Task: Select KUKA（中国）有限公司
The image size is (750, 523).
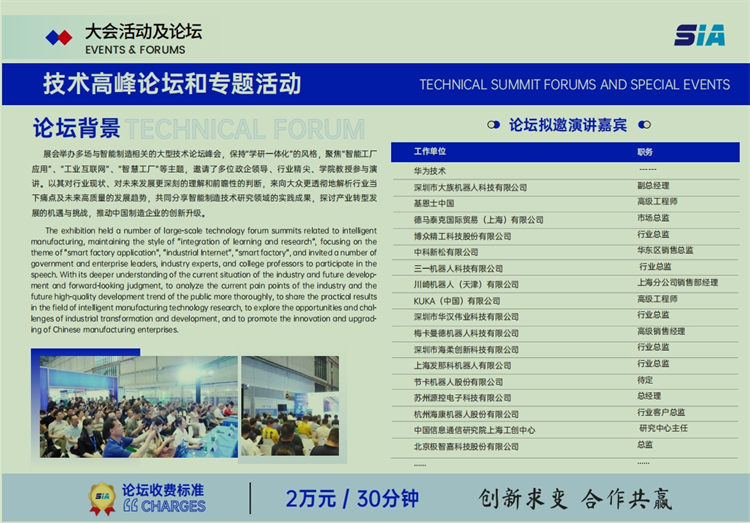Action: tap(457, 301)
